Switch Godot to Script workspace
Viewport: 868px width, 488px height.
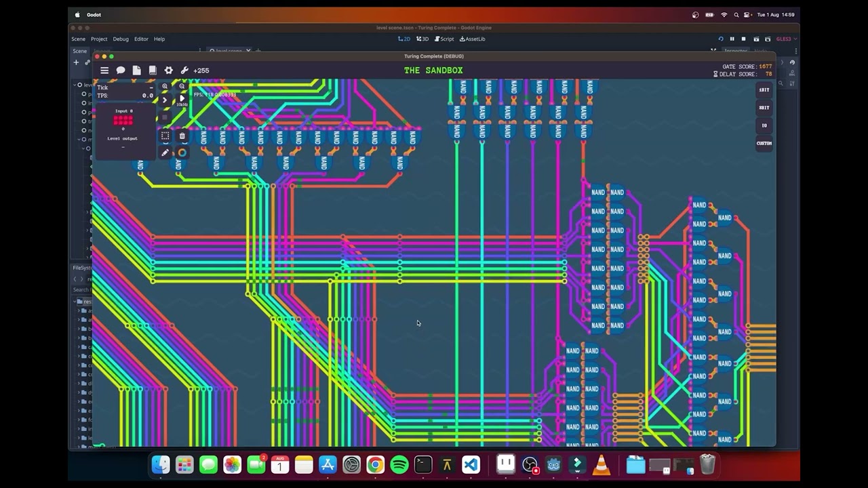point(444,39)
